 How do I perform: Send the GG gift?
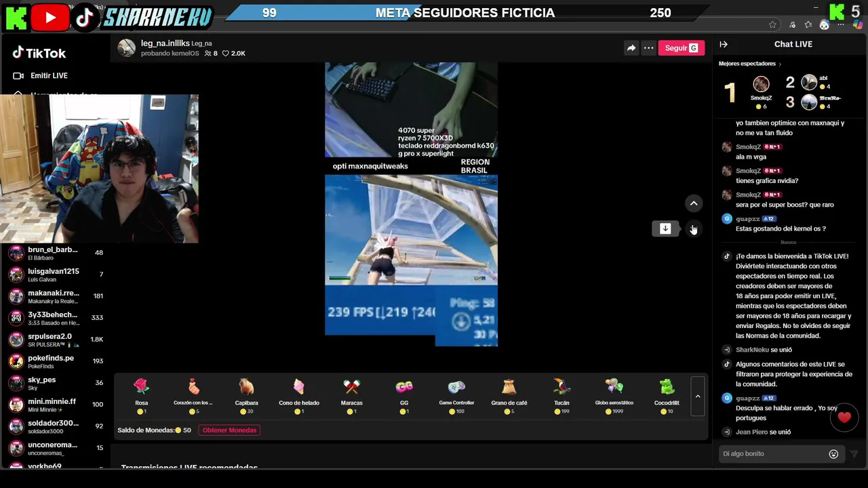click(x=404, y=396)
